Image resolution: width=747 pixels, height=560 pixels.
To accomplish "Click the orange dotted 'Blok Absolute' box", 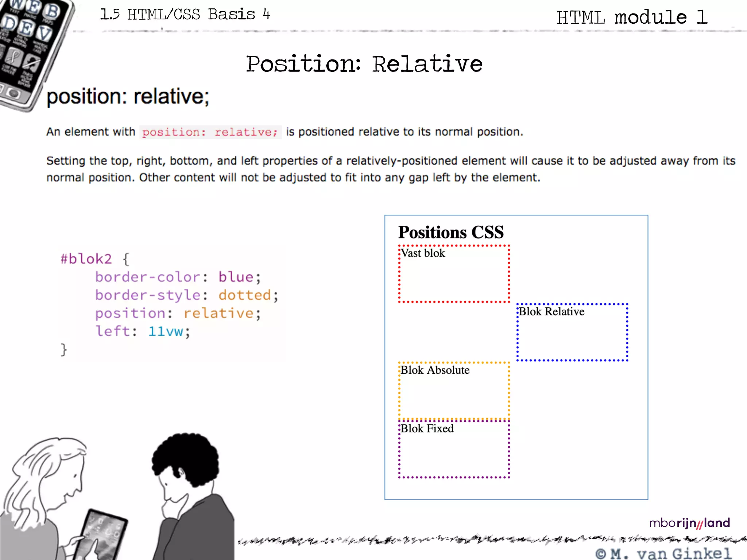I will [x=454, y=391].
